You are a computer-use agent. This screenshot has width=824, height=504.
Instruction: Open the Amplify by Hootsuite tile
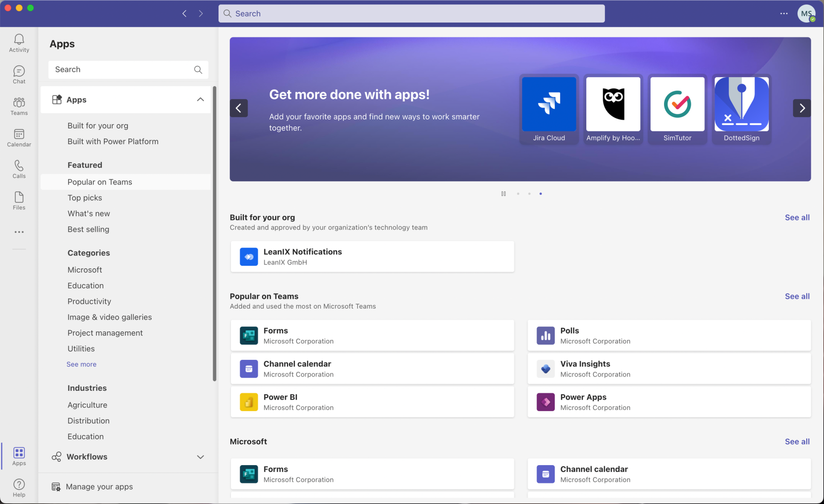point(613,109)
